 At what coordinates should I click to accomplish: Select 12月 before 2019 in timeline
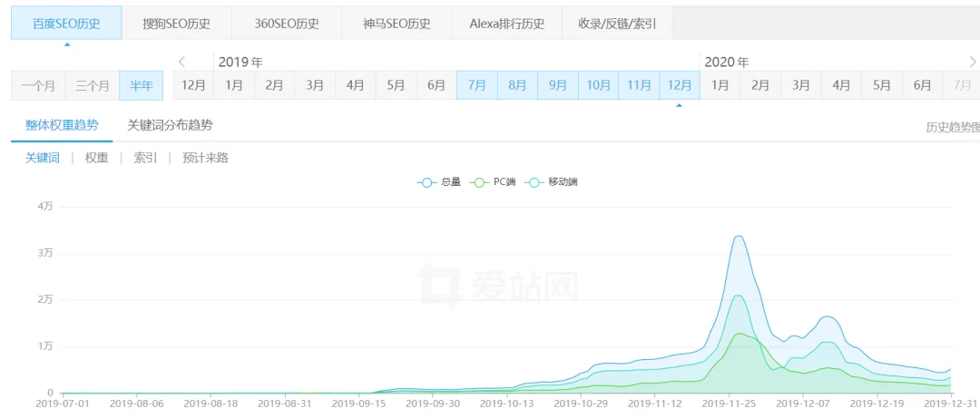point(194,85)
